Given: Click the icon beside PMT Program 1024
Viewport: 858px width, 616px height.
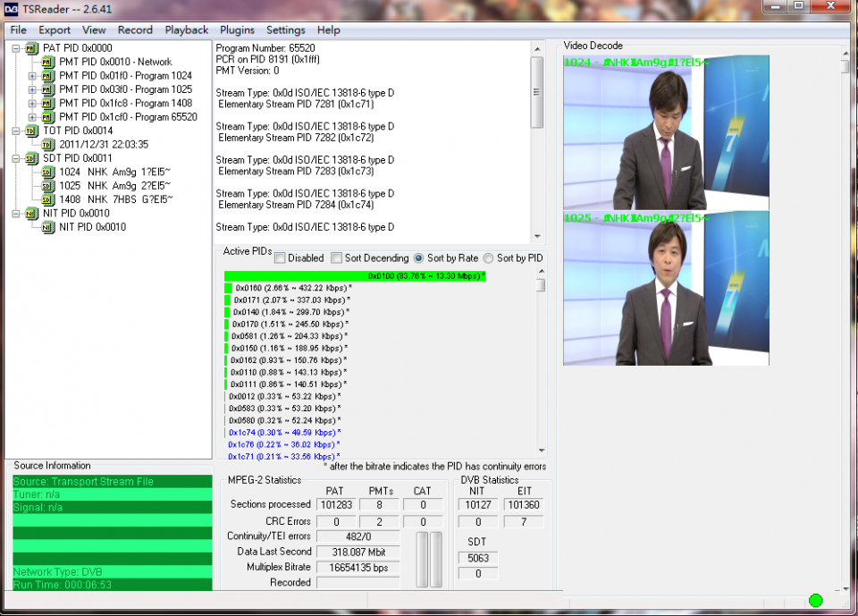Looking at the screenshot, I should 48,76.
